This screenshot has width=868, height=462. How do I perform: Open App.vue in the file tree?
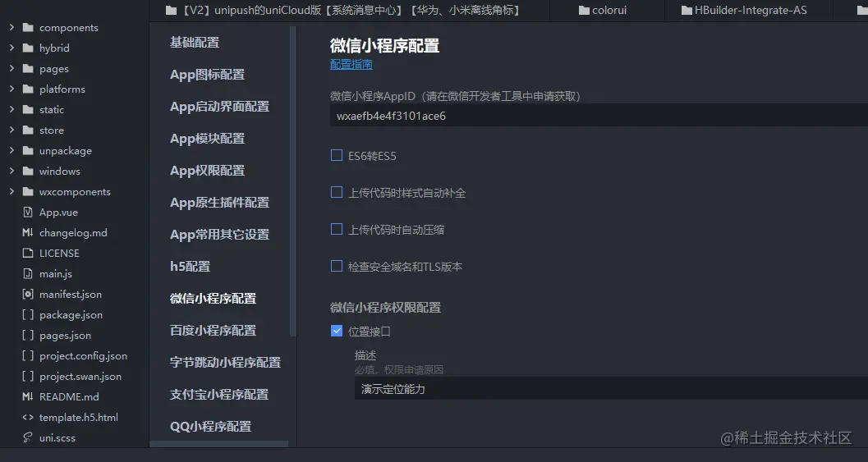(x=58, y=213)
